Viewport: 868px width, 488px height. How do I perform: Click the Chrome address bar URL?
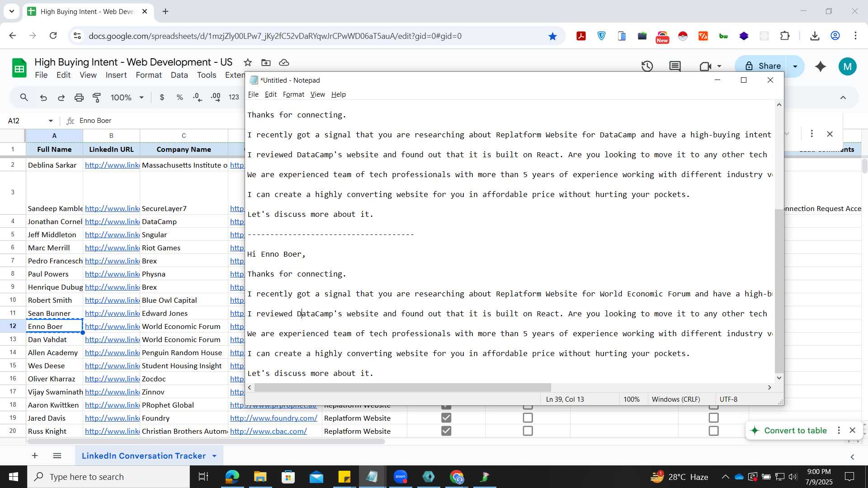click(x=275, y=36)
